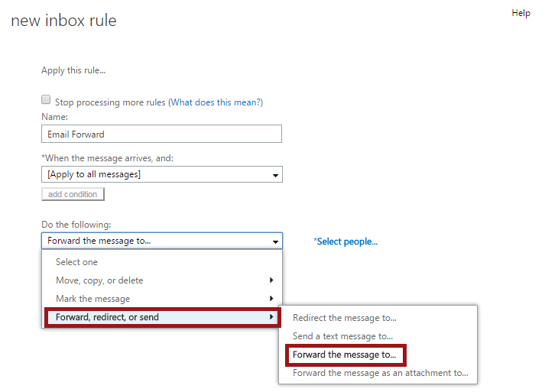545x392 pixels.
Task: Select Forward, redirect, or send menu item
Action: tap(162, 317)
